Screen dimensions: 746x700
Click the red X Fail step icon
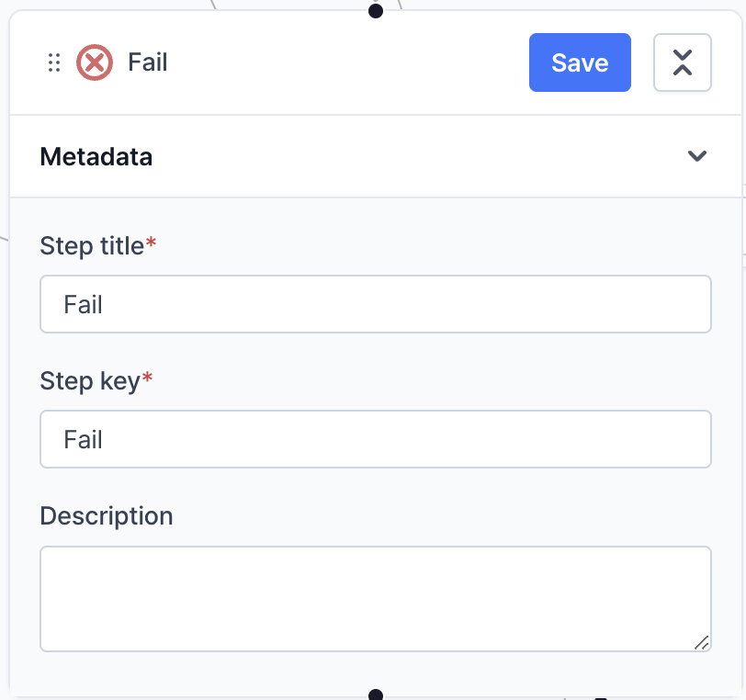coord(95,62)
